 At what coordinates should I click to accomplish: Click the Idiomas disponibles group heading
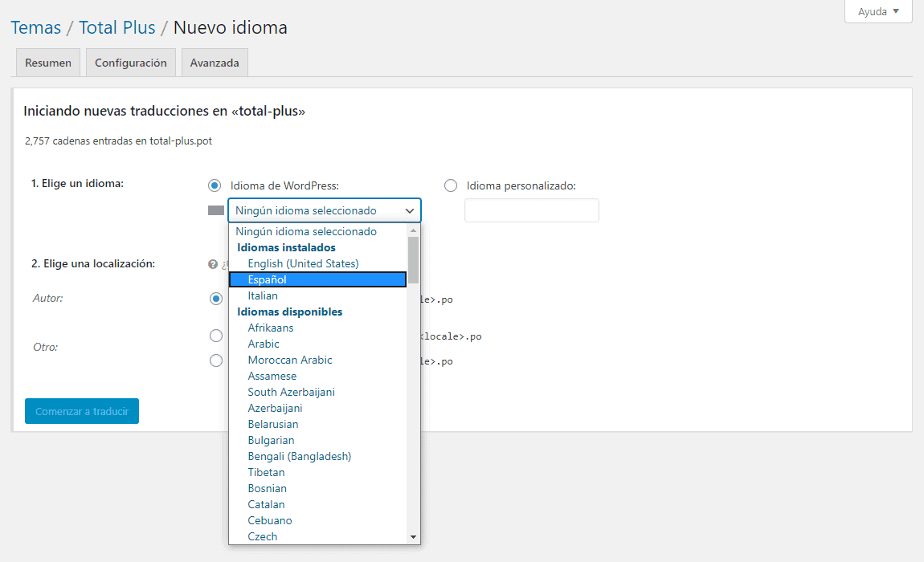pos(289,312)
